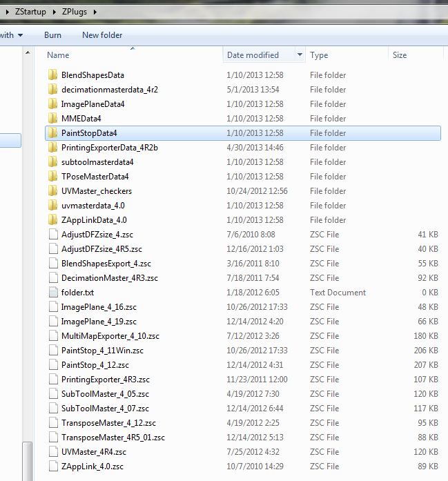Click the navigation pane scrollbar thumb
448x481 pixels.
[x=28, y=461]
